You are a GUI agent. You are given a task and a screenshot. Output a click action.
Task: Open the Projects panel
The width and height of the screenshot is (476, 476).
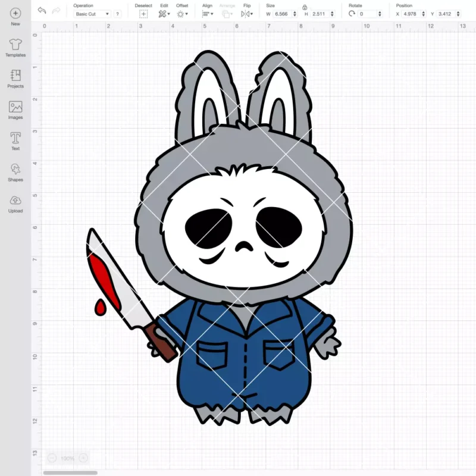tap(15, 79)
